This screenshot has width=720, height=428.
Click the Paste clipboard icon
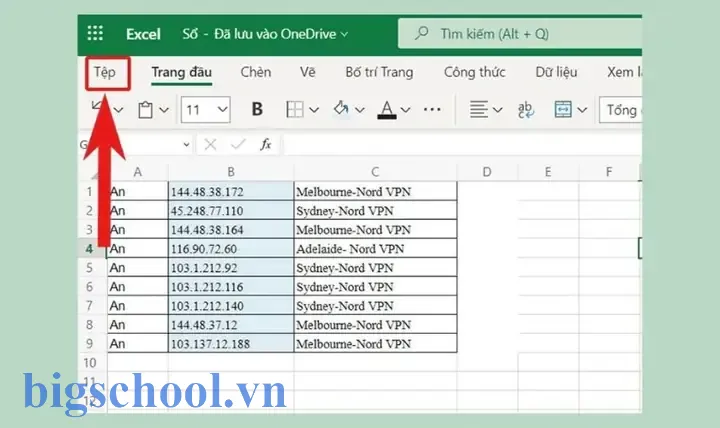[x=146, y=110]
